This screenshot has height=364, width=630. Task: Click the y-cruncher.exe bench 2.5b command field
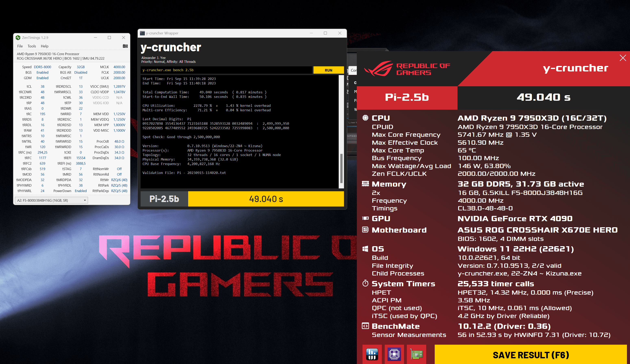226,70
